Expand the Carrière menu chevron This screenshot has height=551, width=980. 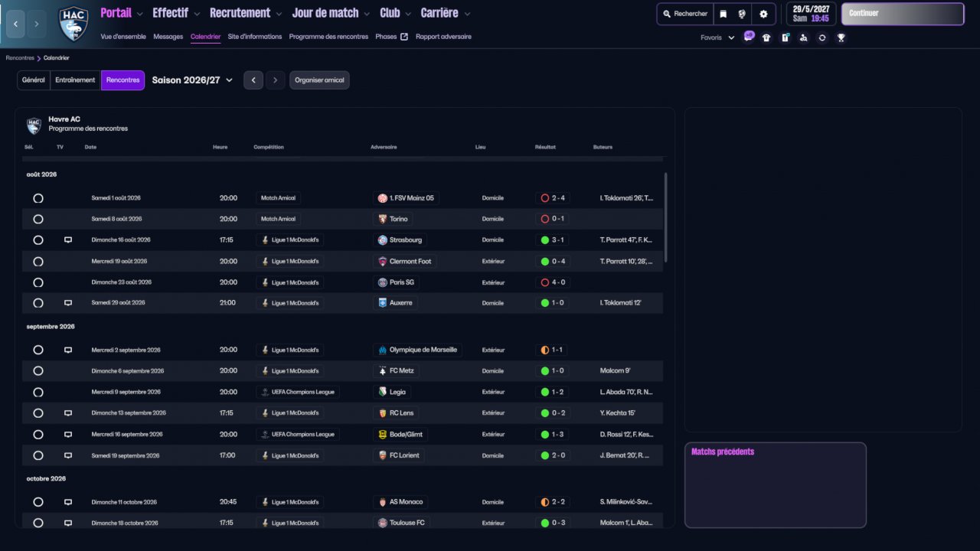click(x=467, y=14)
